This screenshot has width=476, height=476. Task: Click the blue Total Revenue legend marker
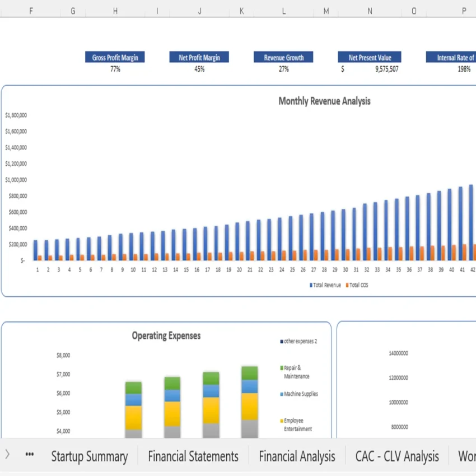(x=311, y=285)
